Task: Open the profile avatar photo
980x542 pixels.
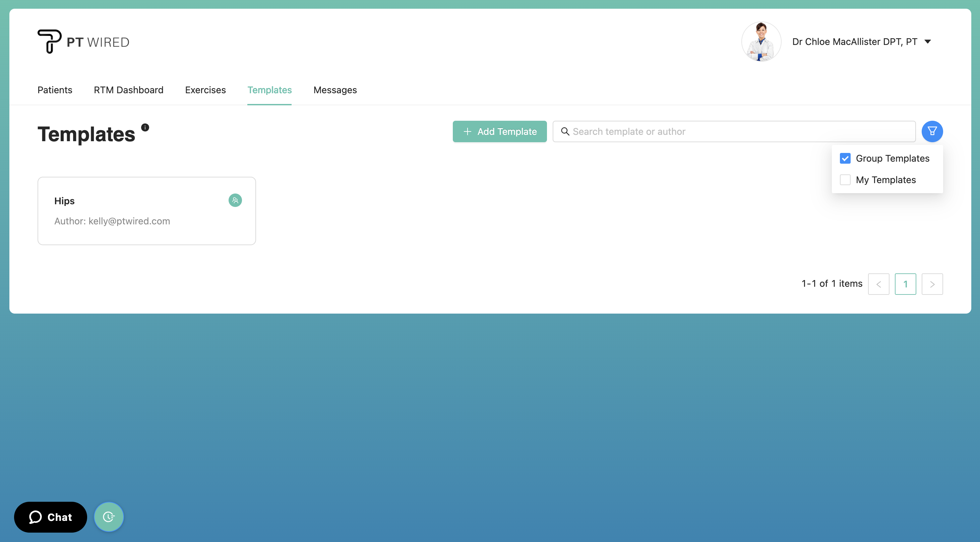Action: pos(761,42)
